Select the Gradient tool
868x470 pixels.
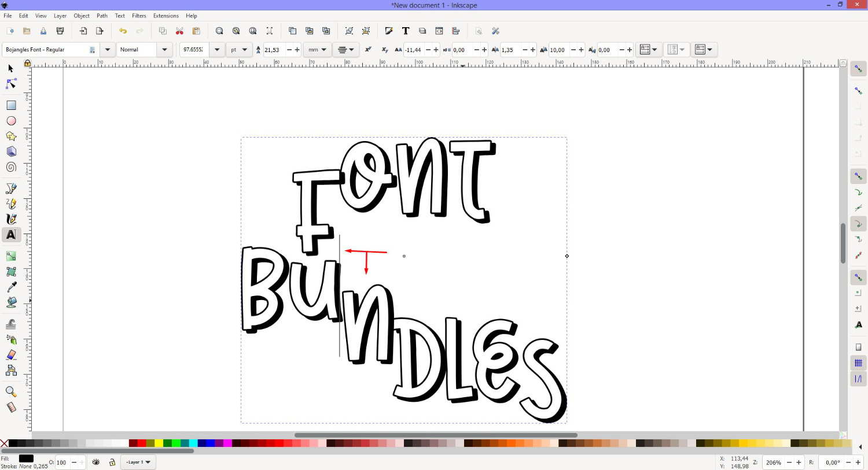[11, 256]
